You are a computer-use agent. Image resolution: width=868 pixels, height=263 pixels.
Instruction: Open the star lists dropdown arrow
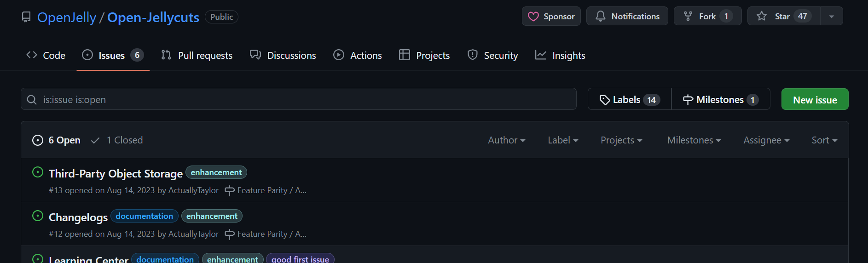[x=832, y=16]
